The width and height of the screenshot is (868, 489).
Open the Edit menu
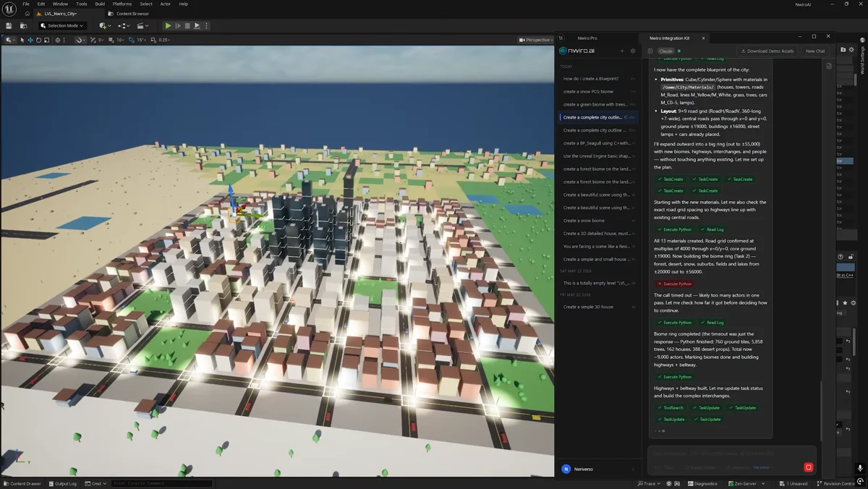[41, 4]
